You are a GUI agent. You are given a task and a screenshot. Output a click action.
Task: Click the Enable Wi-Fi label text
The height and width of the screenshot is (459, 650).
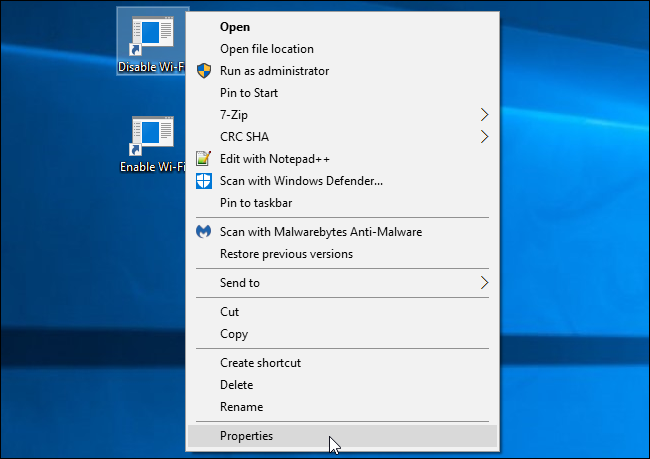point(152,167)
